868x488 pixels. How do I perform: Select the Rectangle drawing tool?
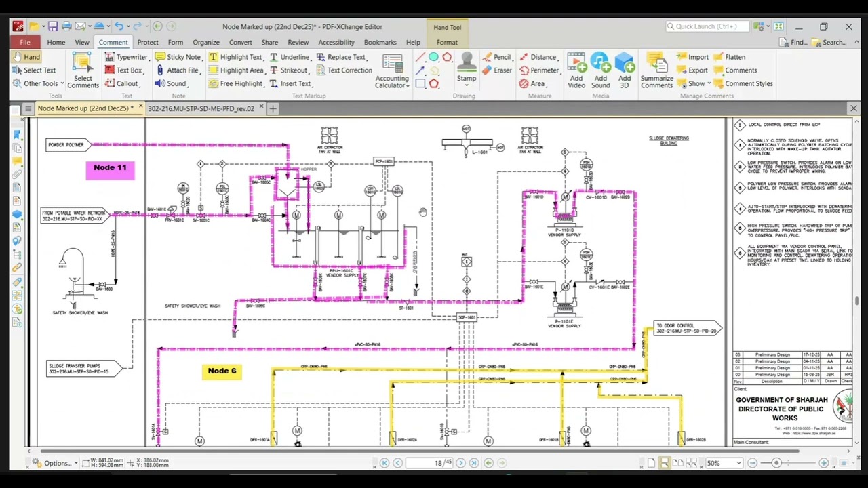[x=420, y=83]
